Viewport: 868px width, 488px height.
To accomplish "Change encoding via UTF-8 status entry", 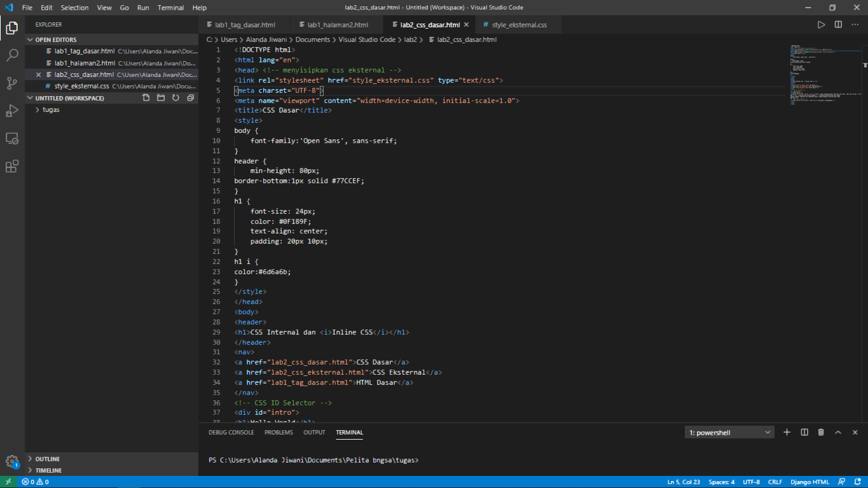I will click(x=752, y=482).
